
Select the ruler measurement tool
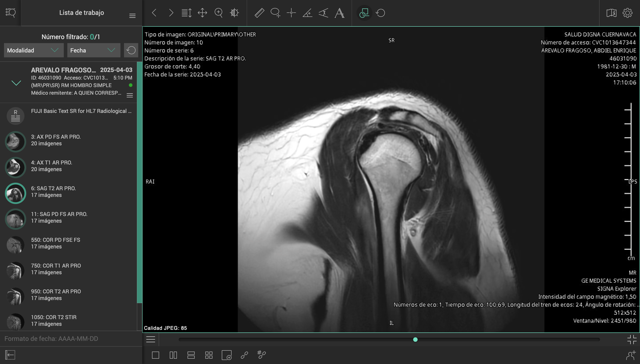point(259,13)
